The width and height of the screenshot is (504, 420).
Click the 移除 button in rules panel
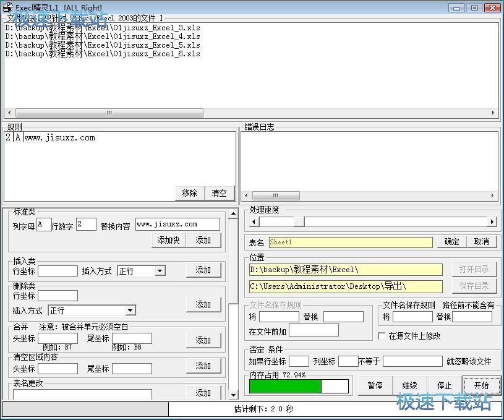[x=190, y=193]
